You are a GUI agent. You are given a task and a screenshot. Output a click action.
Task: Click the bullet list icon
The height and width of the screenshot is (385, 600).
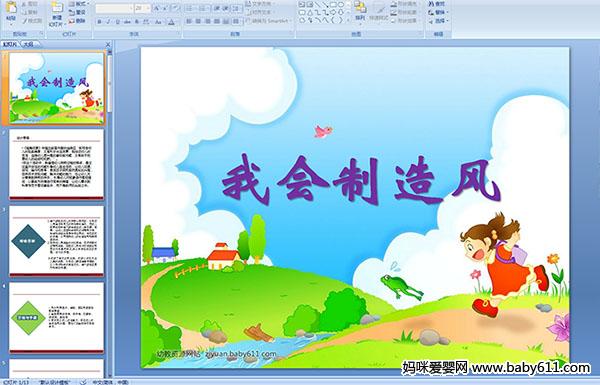(190, 8)
